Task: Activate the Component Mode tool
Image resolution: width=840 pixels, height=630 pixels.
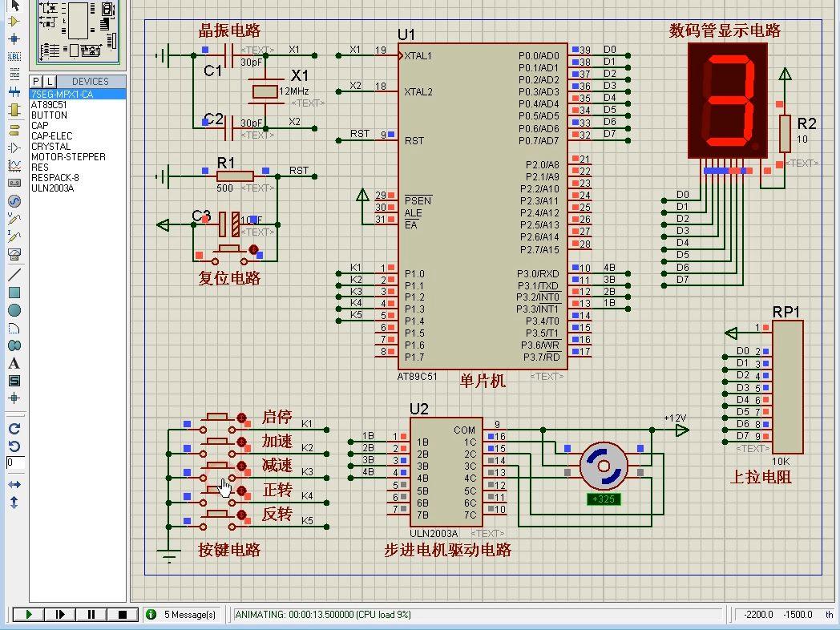Action: (14, 22)
